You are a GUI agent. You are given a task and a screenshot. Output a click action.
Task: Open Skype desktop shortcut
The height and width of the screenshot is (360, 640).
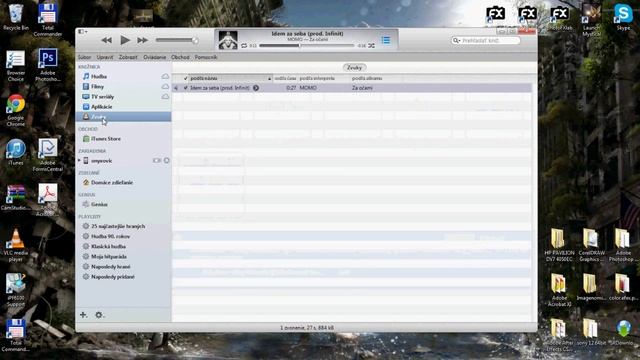click(623, 17)
